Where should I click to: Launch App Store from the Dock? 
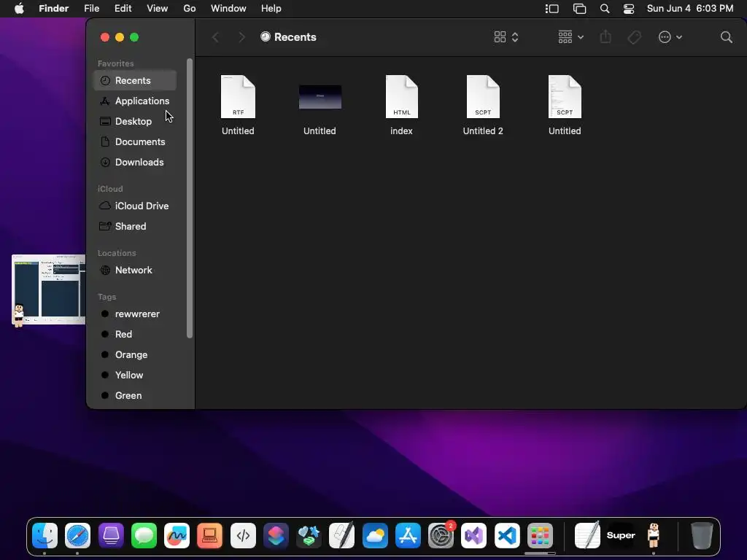click(408, 536)
